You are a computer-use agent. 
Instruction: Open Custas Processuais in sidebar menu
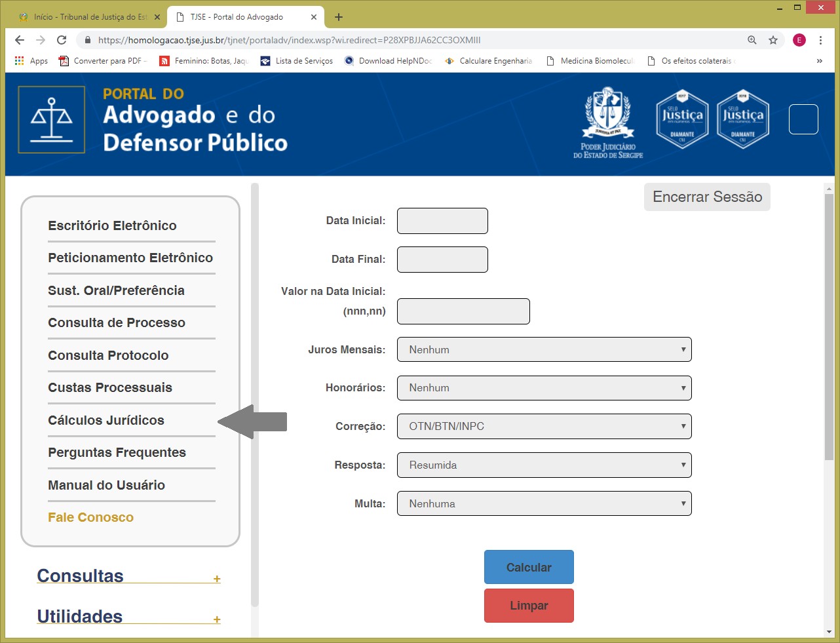click(110, 387)
